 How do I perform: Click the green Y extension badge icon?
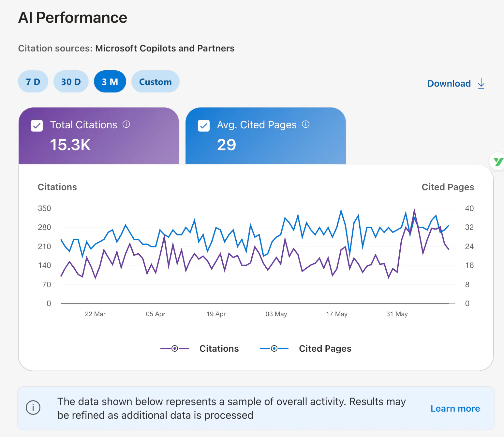click(497, 161)
